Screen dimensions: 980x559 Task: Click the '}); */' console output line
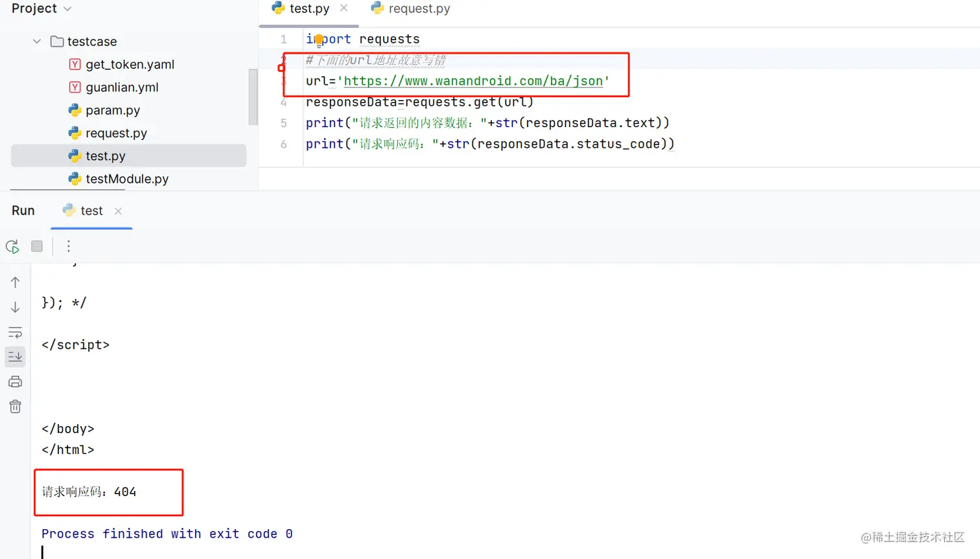[x=64, y=303]
